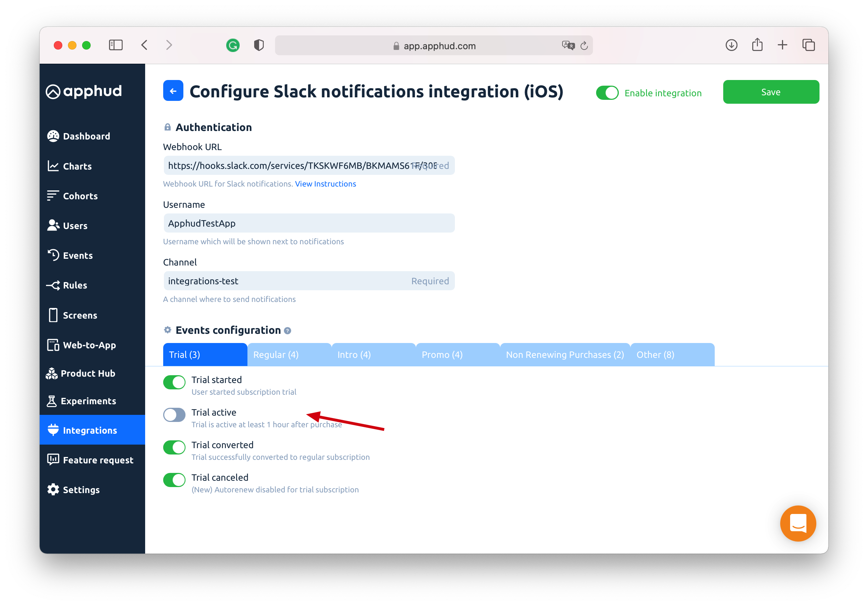Click the blue back arrow button
This screenshot has width=868, height=606.
pyautogui.click(x=173, y=91)
